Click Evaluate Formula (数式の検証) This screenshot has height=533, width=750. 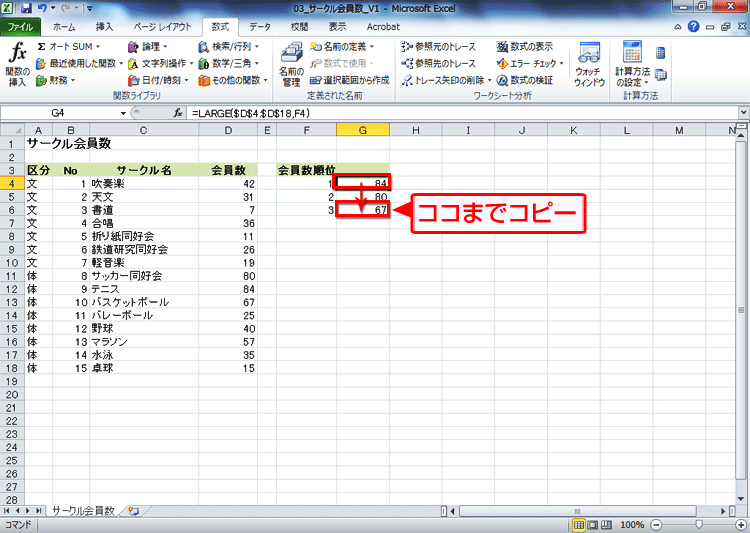pos(525,80)
